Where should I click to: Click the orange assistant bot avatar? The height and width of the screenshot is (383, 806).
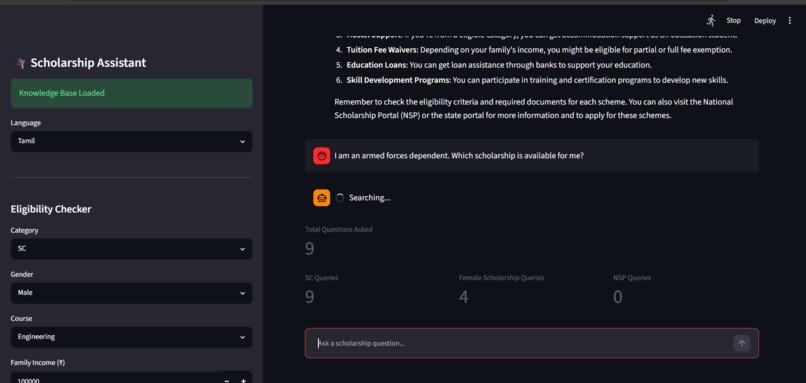point(322,198)
